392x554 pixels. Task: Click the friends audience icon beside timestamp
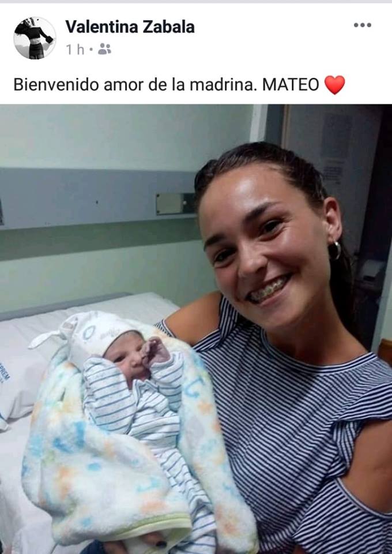tap(104, 49)
